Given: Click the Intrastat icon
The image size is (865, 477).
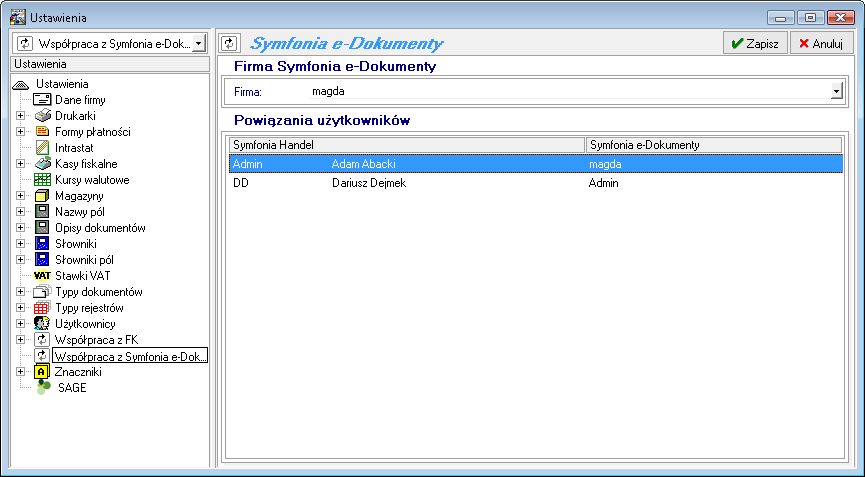Looking at the screenshot, I should (x=42, y=148).
